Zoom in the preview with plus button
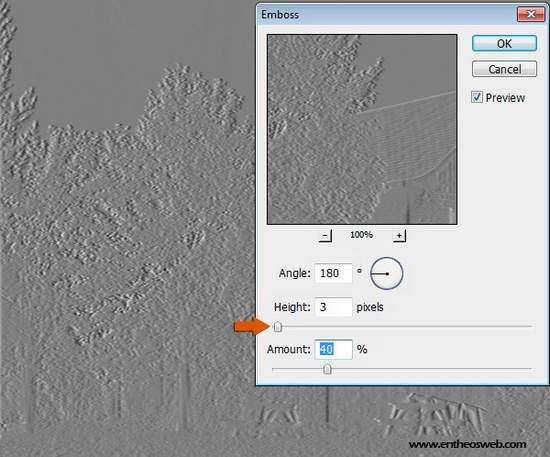Screen dimensions: 550x457 tap(399, 235)
